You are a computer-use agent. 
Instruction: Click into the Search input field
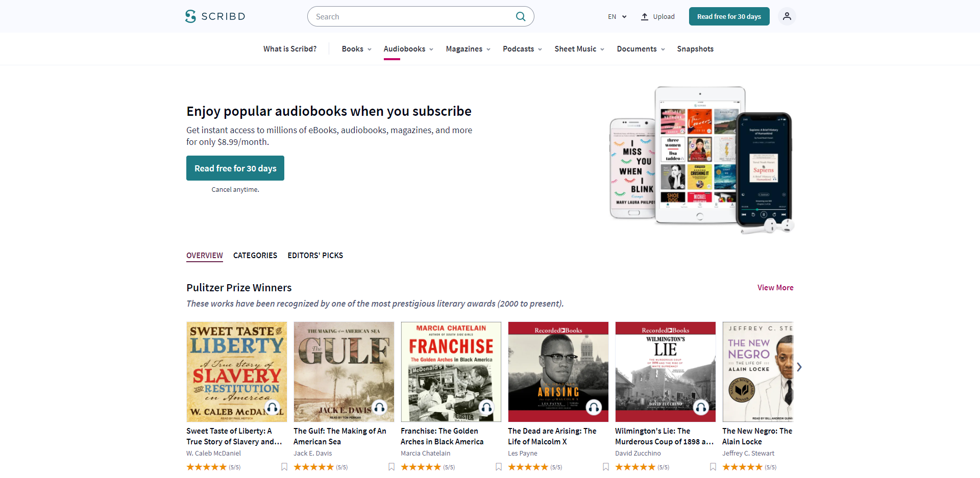tap(413, 16)
